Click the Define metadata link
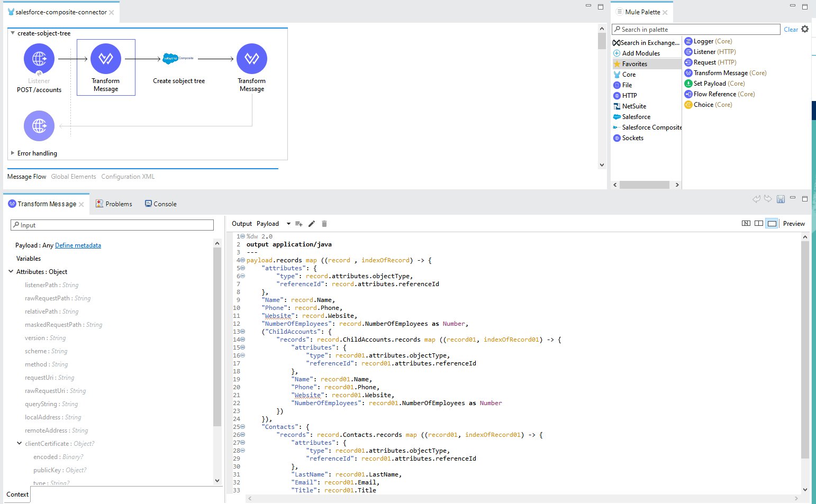Viewport: 816px width, 504px height. [78, 245]
